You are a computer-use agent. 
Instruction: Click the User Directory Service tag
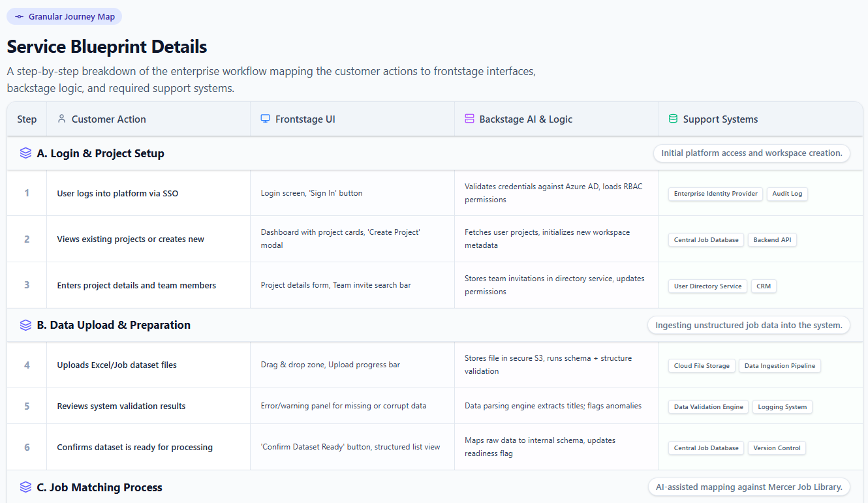[x=707, y=286]
